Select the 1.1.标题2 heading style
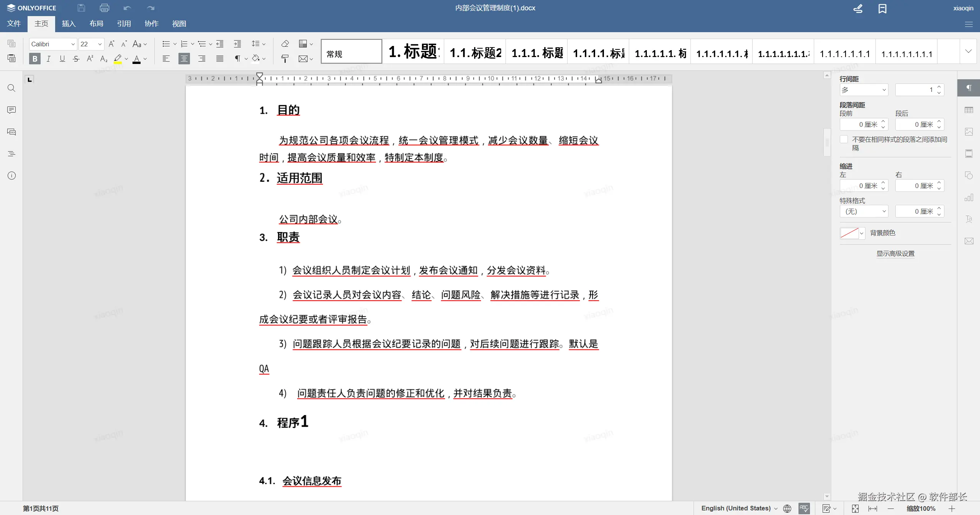 (475, 53)
